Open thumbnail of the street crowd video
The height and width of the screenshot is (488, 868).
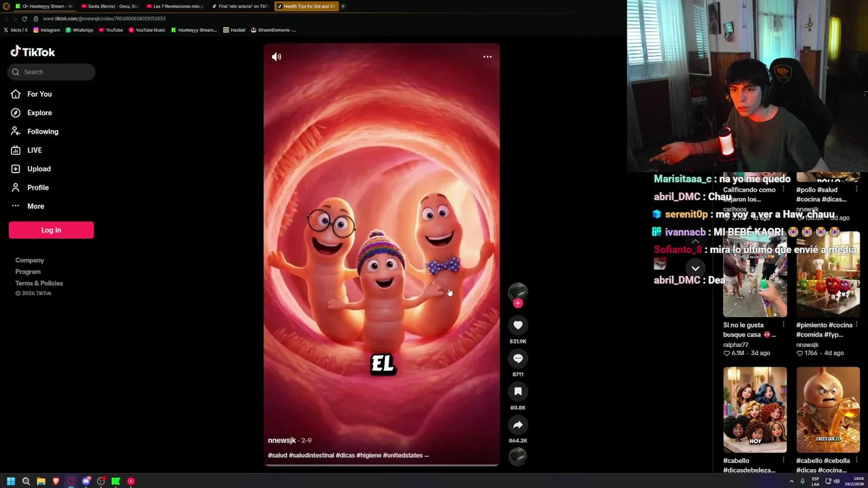pyautogui.click(x=755, y=274)
